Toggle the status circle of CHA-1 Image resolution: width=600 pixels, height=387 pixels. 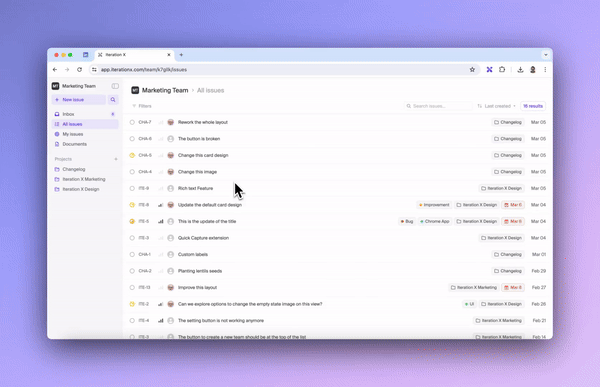coord(132,254)
